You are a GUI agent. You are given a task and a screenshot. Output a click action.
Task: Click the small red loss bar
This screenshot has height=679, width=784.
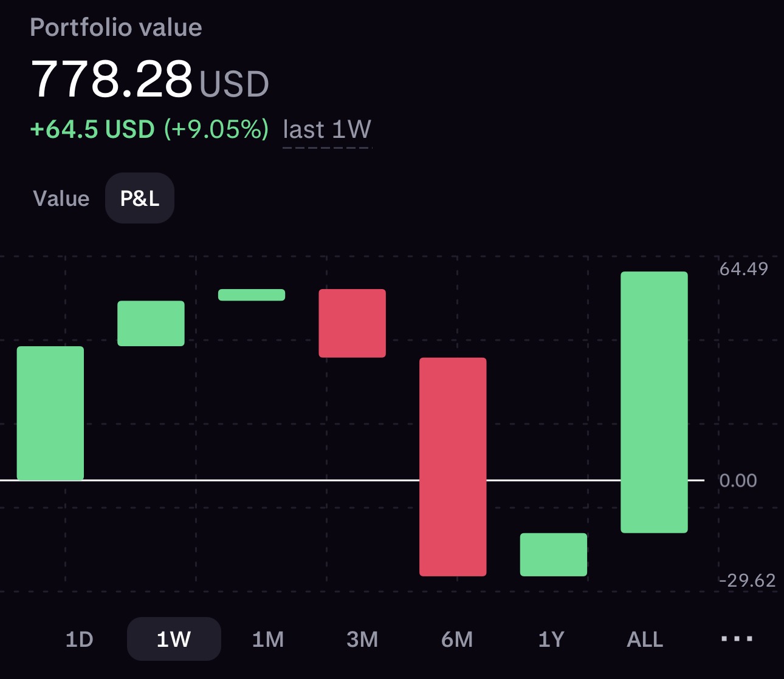tap(352, 323)
